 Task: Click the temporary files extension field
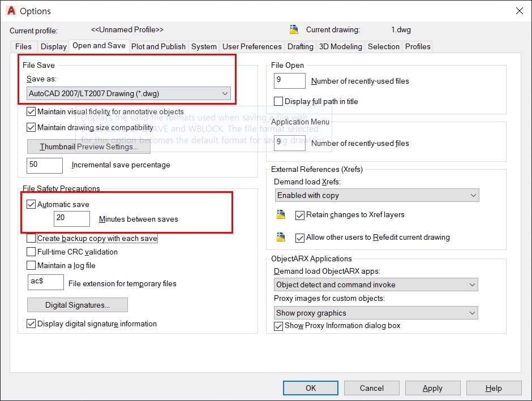46,282
